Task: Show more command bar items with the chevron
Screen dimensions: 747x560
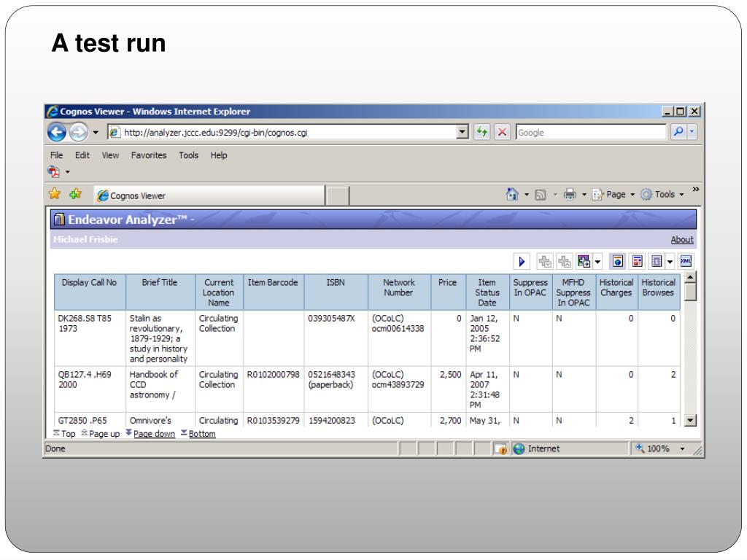Action: tap(695, 189)
